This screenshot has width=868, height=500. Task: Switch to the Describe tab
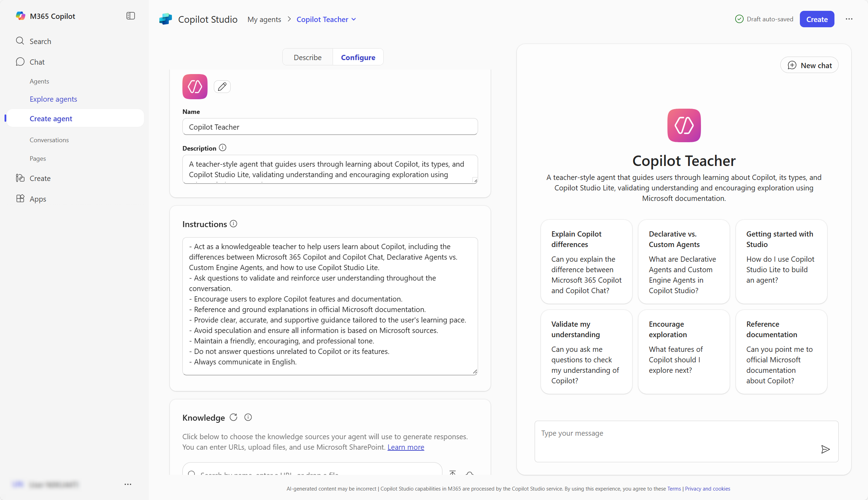tap(308, 57)
